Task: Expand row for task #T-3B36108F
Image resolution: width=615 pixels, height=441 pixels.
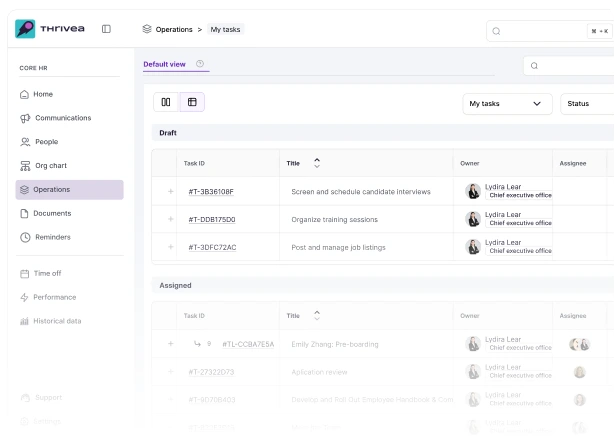Action: [x=171, y=191]
